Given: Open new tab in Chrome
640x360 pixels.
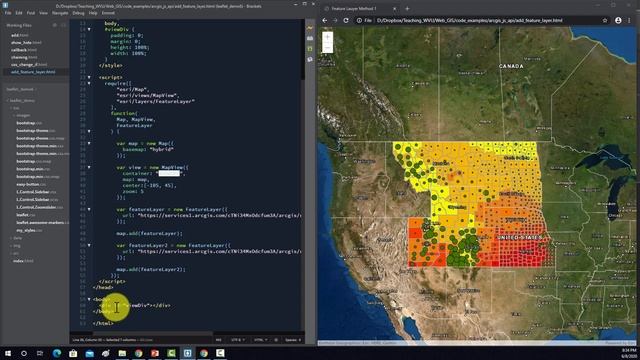Looking at the screenshot, I should point(407,8).
